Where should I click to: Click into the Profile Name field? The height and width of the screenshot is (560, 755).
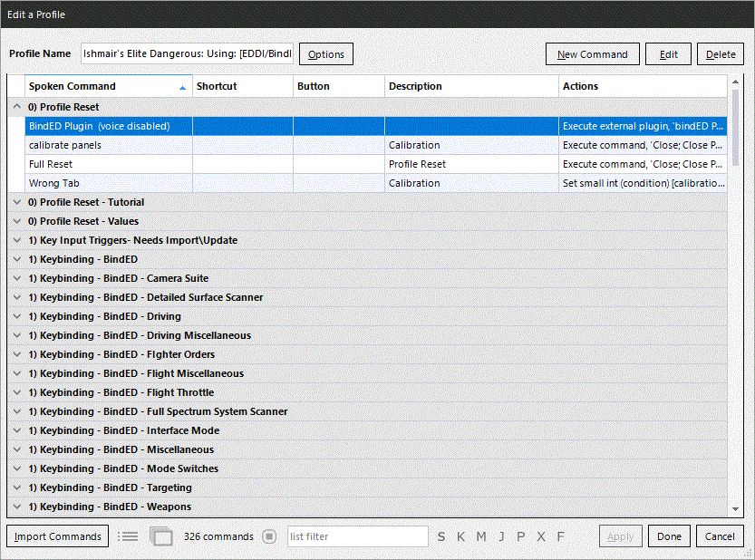[x=188, y=53]
